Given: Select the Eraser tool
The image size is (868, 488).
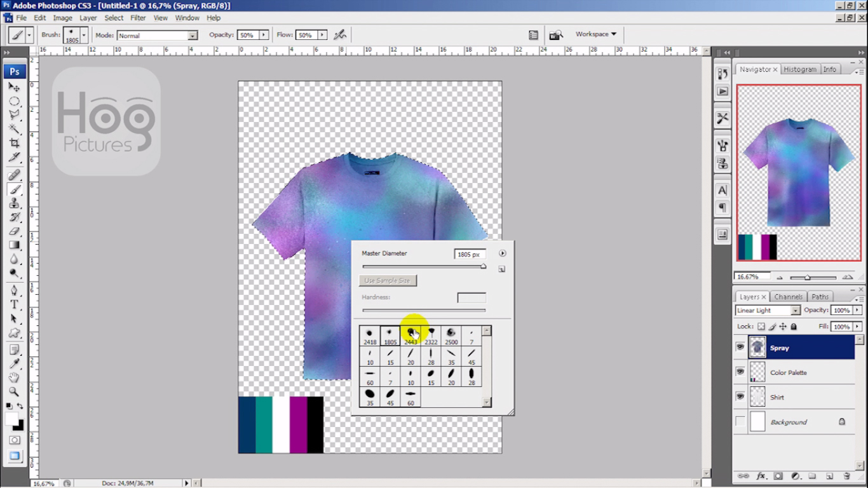Looking at the screenshot, I should (x=14, y=231).
